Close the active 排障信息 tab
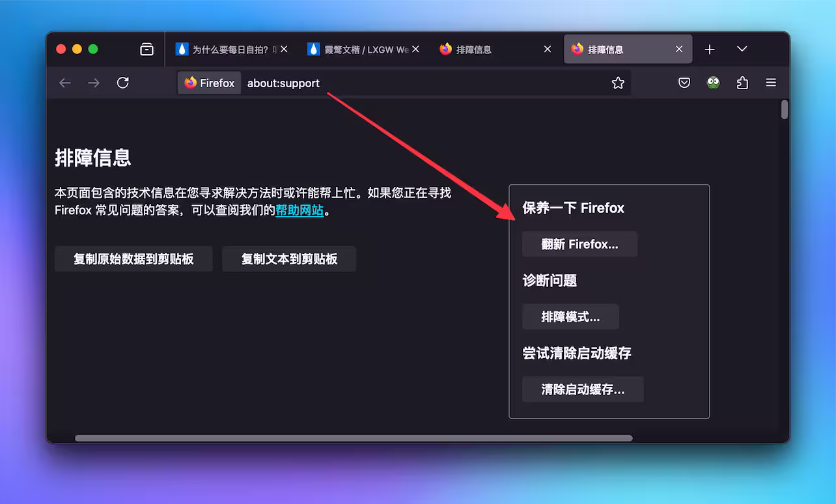The height and width of the screenshot is (504, 836). point(679,49)
